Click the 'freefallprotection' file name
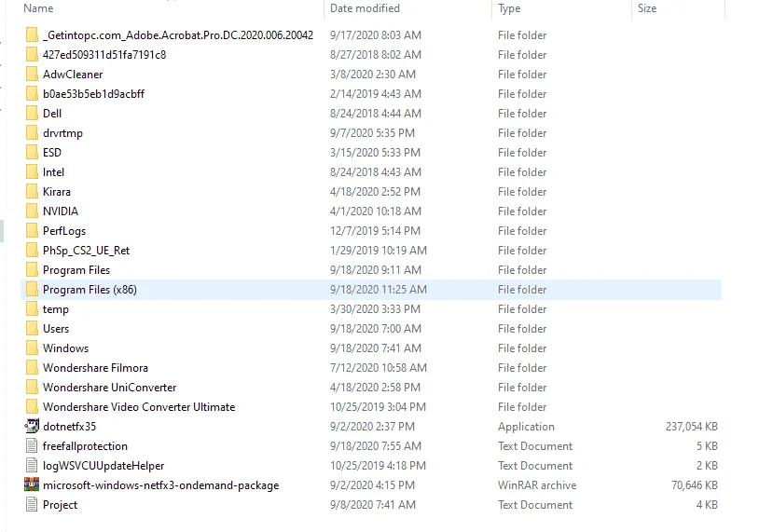 [85, 446]
